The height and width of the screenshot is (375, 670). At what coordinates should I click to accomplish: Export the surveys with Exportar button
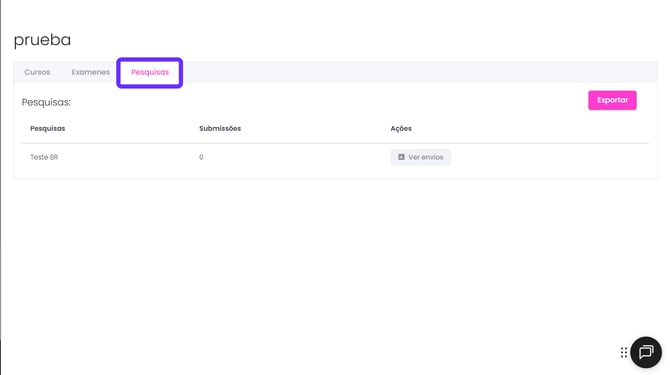tap(612, 100)
